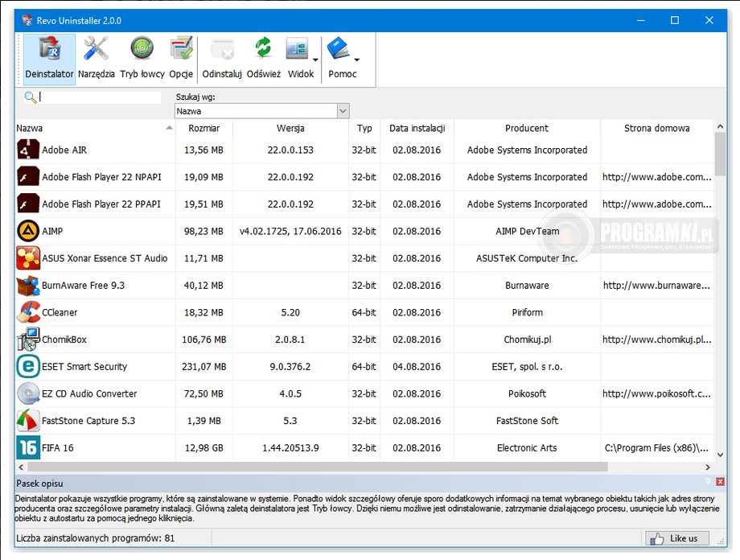
Task: Refresh the list with Odśwież
Action: click(x=263, y=59)
